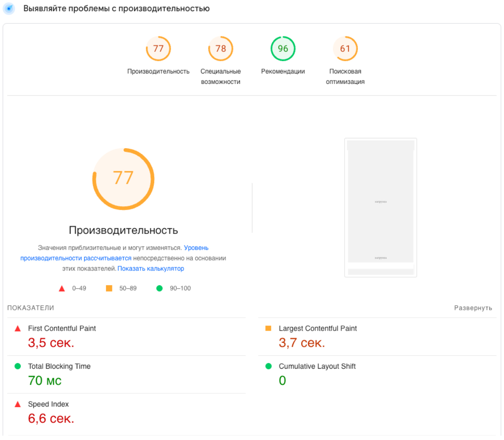The height and width of the screenshot is (440, 504).
Task: Click the red 0–49 legend triangle
Action: pyautogui.click(x=62, y=288)
